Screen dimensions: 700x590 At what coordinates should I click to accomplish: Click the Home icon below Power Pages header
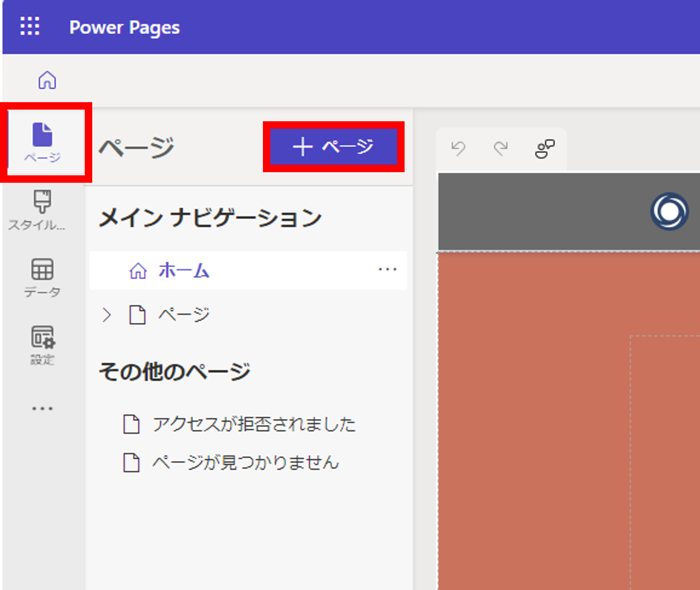point(47,81)
